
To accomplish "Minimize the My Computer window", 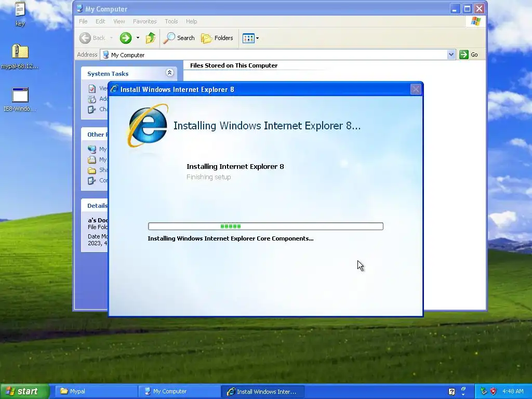I will 455,9.
